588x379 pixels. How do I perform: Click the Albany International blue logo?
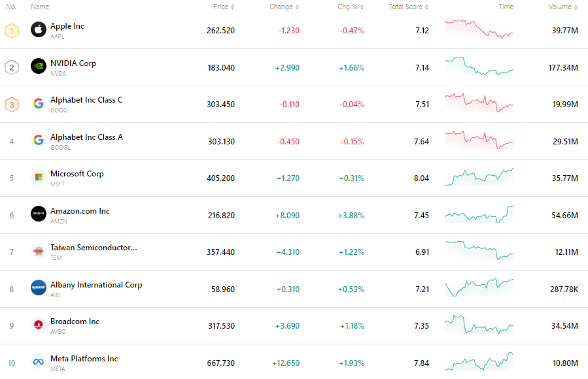38,288
